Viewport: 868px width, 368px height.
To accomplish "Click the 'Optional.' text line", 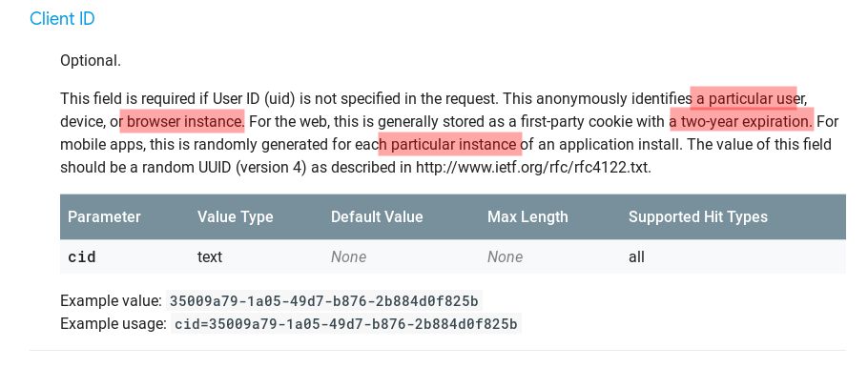I will click(91, 61).
